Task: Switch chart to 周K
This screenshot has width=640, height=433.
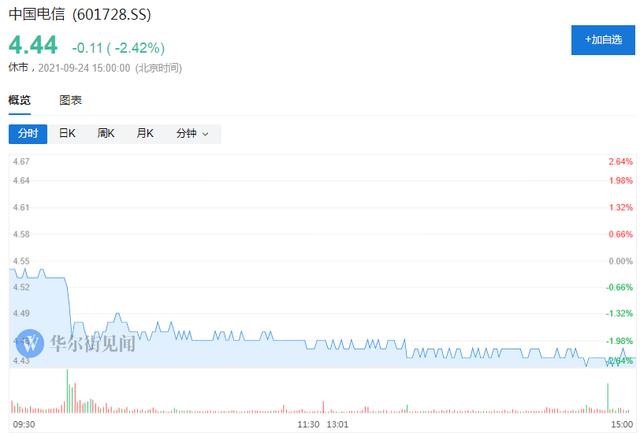Action: click(106, 133)
